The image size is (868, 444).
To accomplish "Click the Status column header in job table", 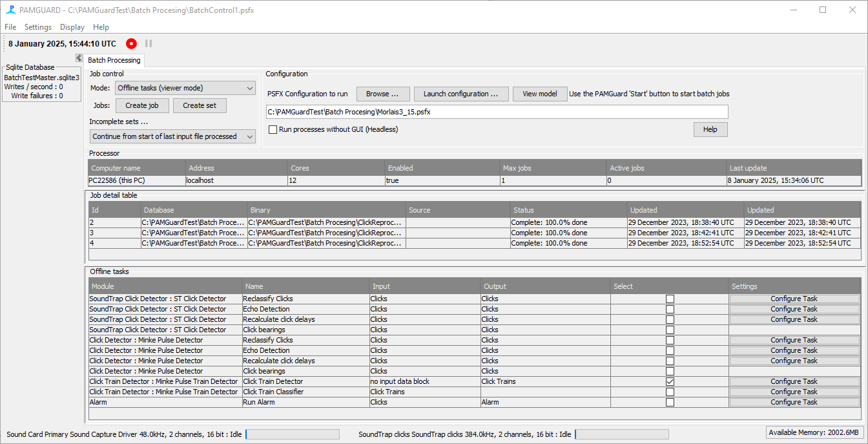I will pos(568,210).
